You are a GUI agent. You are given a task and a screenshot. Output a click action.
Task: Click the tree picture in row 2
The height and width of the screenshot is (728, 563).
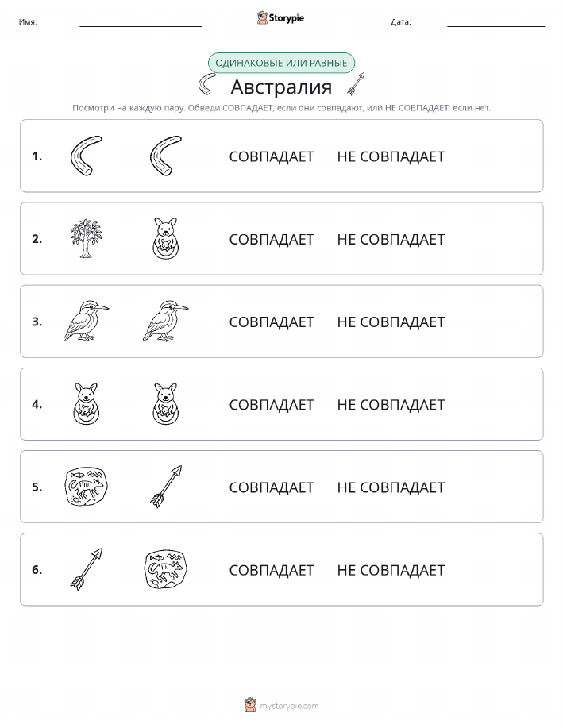[x=86, y=239]
